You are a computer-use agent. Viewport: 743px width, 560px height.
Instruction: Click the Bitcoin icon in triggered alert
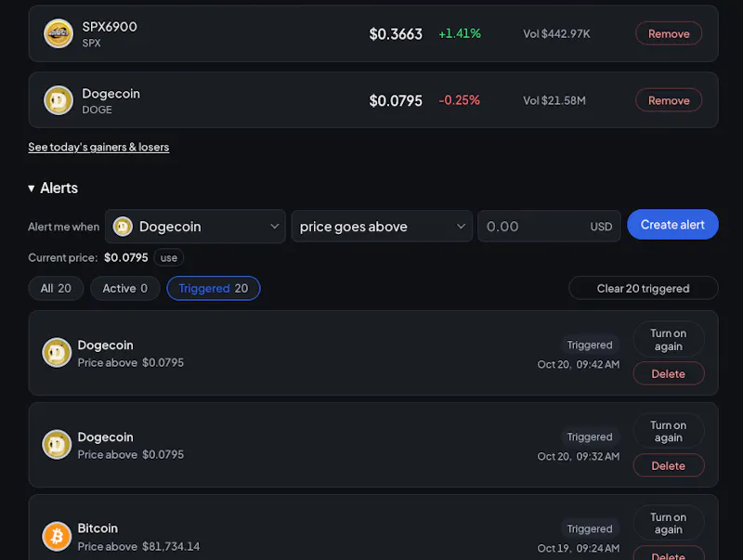(57, 537)
